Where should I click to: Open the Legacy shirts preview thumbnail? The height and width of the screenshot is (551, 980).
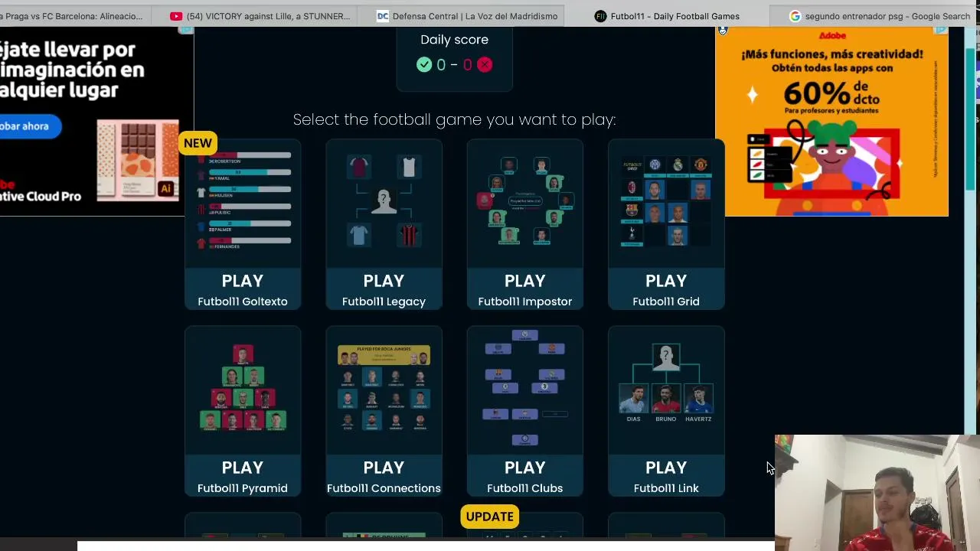tap(384, 203)
